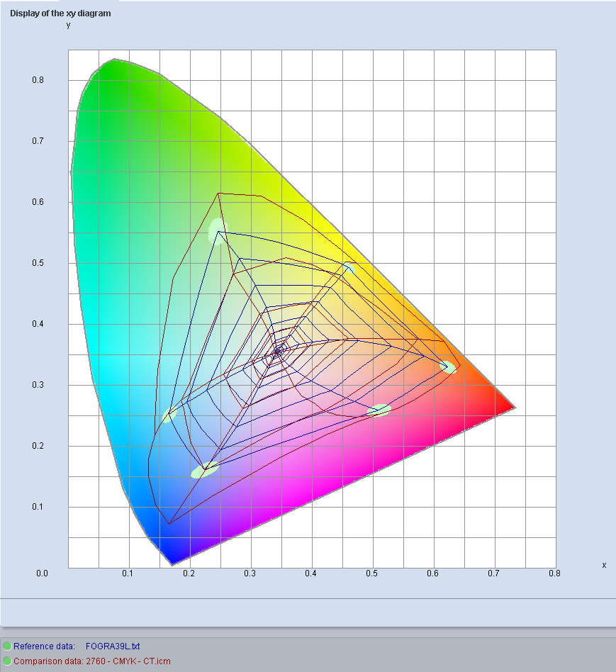The width and height of the screenshot is (616, 672).
Task: Click the 0.8 label on the y axis
Action: (x=38, y=79)
